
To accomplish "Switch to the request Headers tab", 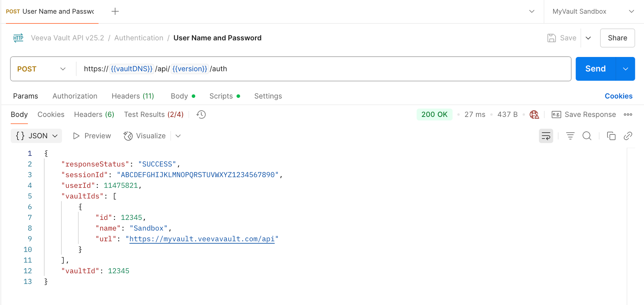I will tap(132, 96).
